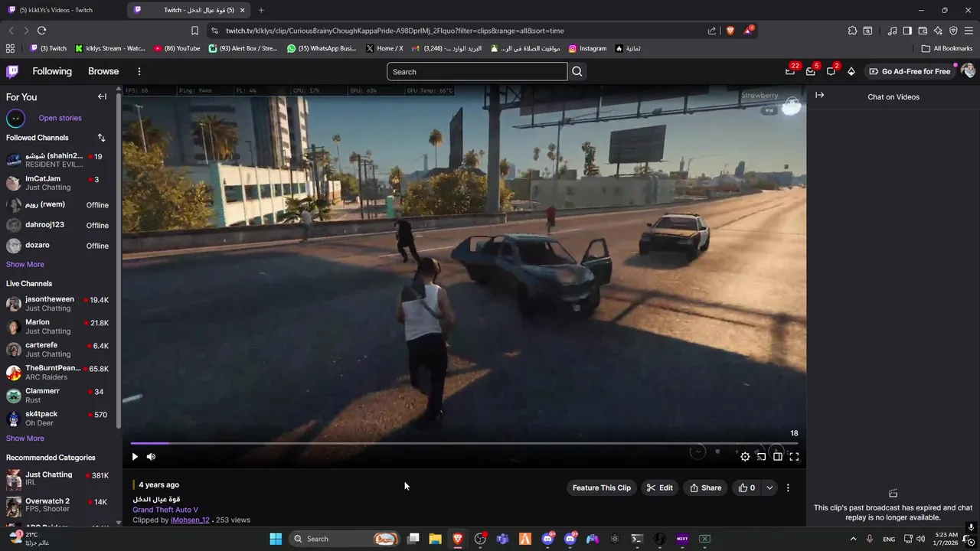Open the Twitch more options menu
This screenshot has height=551, width=980.
coord(139,71)
